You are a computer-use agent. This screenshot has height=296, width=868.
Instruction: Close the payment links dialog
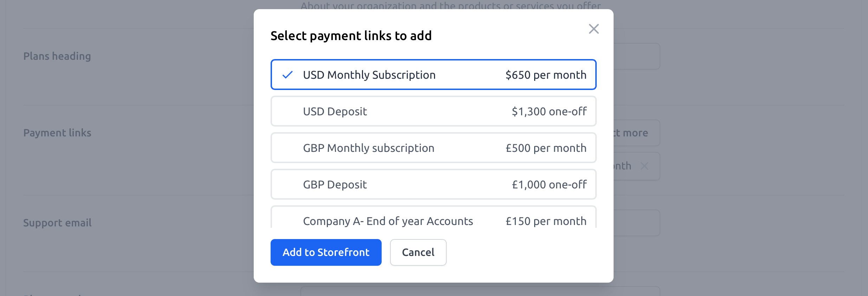[594, 29]
